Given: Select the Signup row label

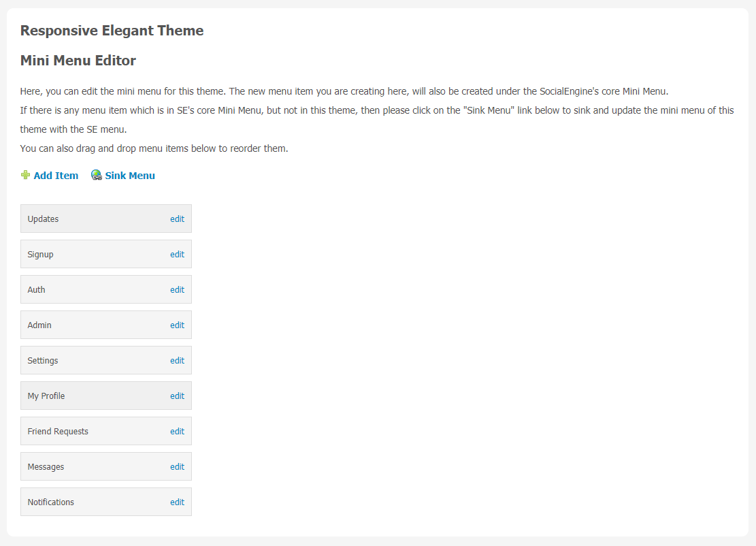Looking at the screenshot, I should pos(41,255).
